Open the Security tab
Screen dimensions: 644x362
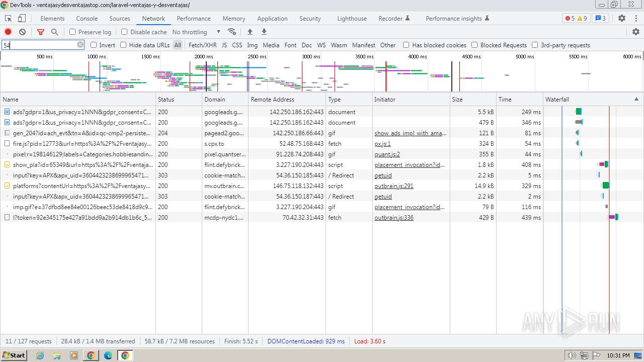click(310, 18)
